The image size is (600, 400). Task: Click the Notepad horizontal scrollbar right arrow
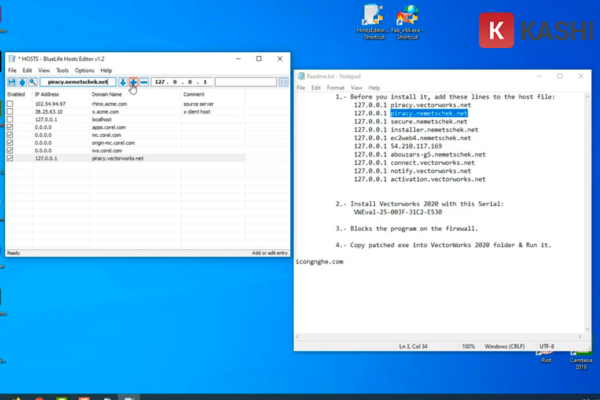click(x=580, y=337)
